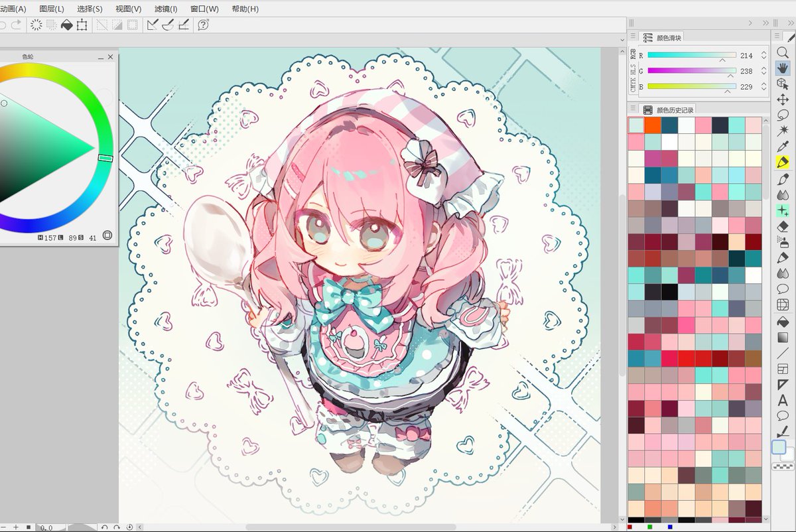Toggle Snap to ruler icon
This screenshot has width=796, height=532.
coord(153,25)
